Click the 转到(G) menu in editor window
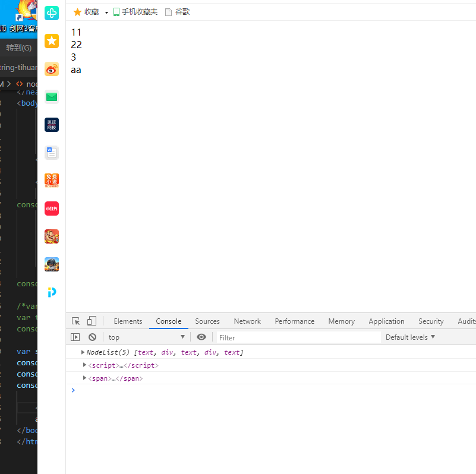Viewport: 476px width, 474px height. click(19, 48)
